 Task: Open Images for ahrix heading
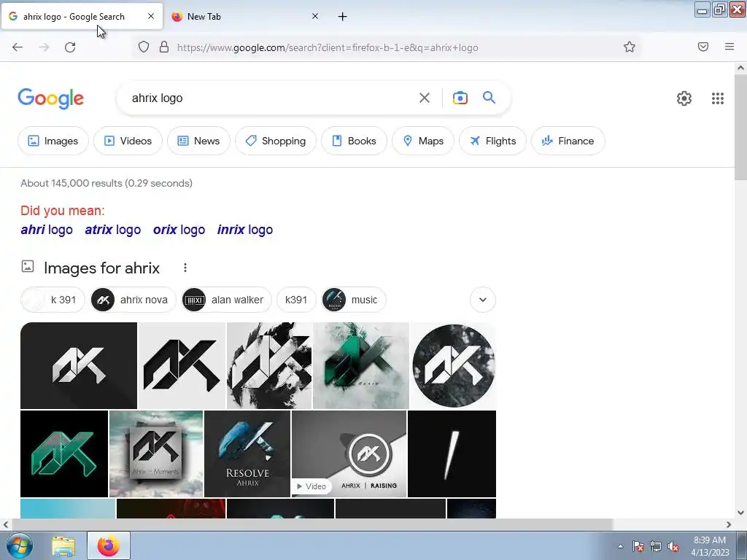coord(101,268)
